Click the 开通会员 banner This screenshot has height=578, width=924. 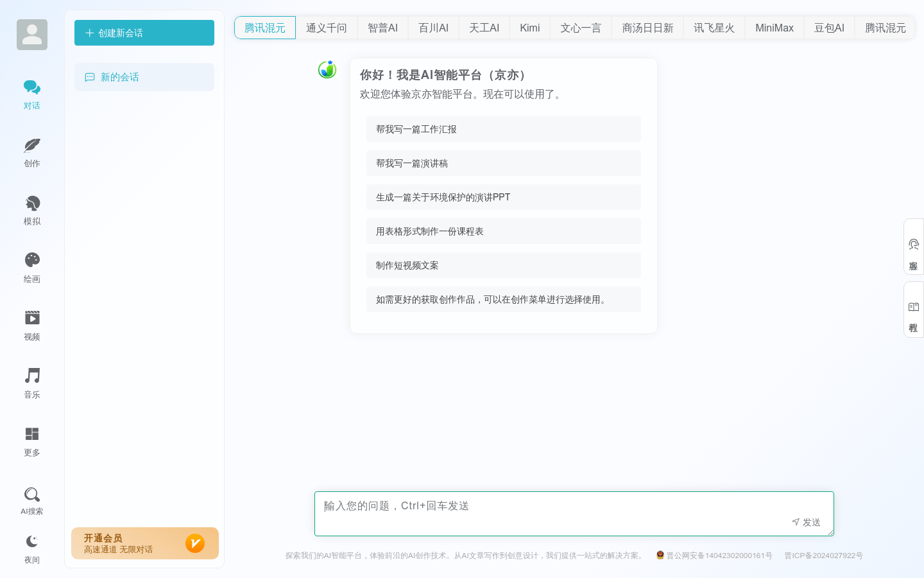(145, 543)
